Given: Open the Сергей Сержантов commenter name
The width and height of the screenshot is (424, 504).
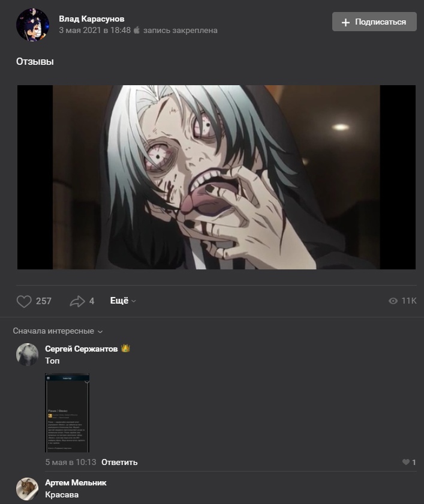Looking at the screenshot, I should [x=82, y=349].
